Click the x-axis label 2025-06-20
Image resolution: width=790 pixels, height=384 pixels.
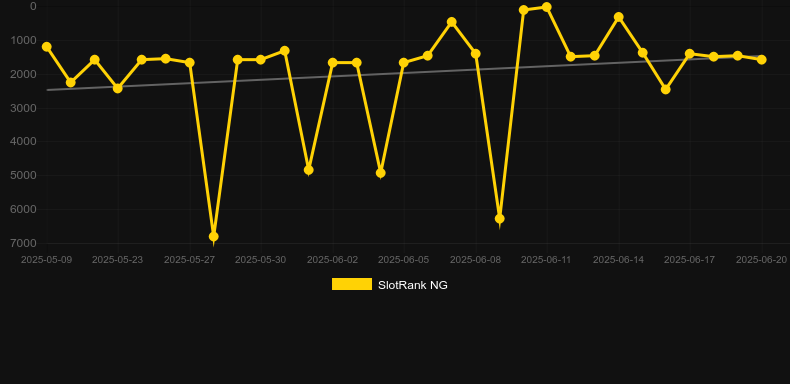762,260
